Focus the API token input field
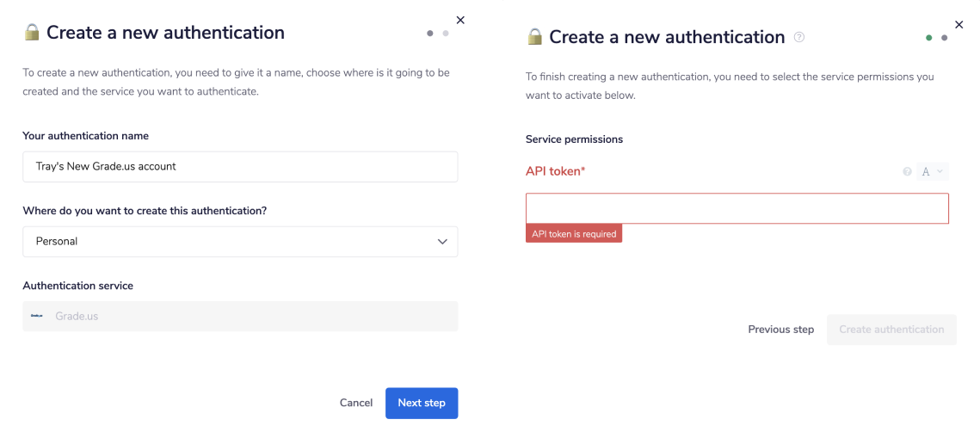Image resolution: width=980 pixels, height=438 pixels. coord(737,208)
